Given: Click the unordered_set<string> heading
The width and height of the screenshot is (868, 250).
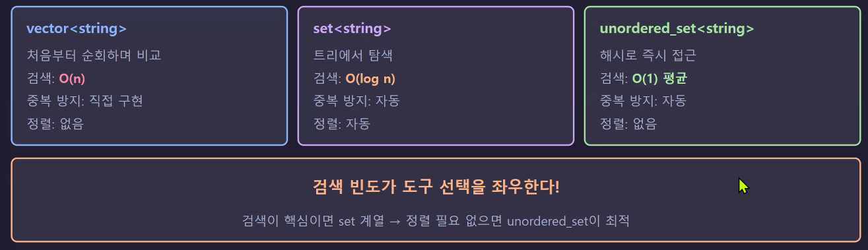Looking at the screenshot, I should (x=677, y=29).
